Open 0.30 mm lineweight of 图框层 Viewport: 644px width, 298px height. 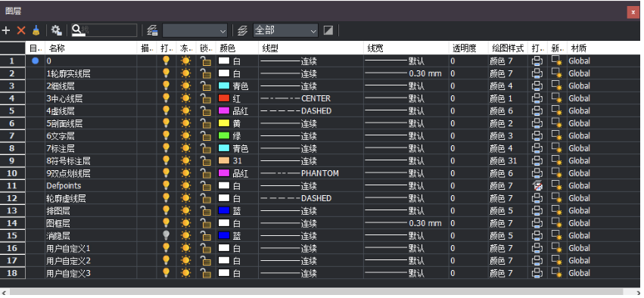(x=406, y=223)
